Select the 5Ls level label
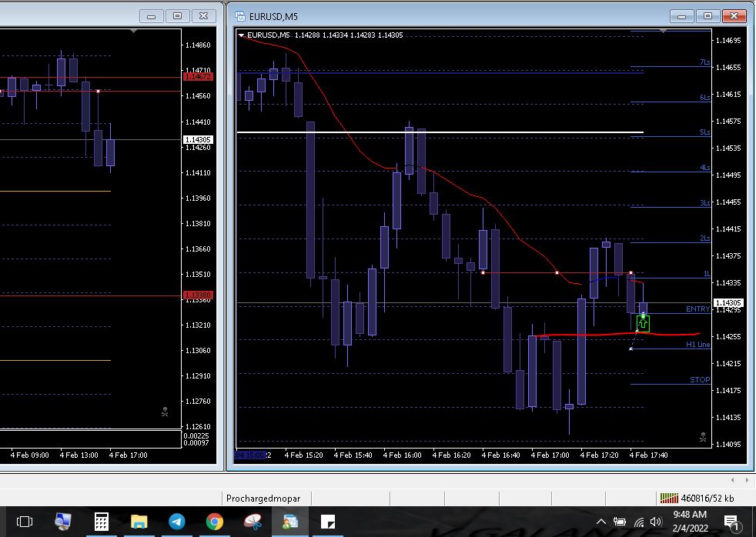The height and width of the screenshot is (537, 756). tap(704, 132)
